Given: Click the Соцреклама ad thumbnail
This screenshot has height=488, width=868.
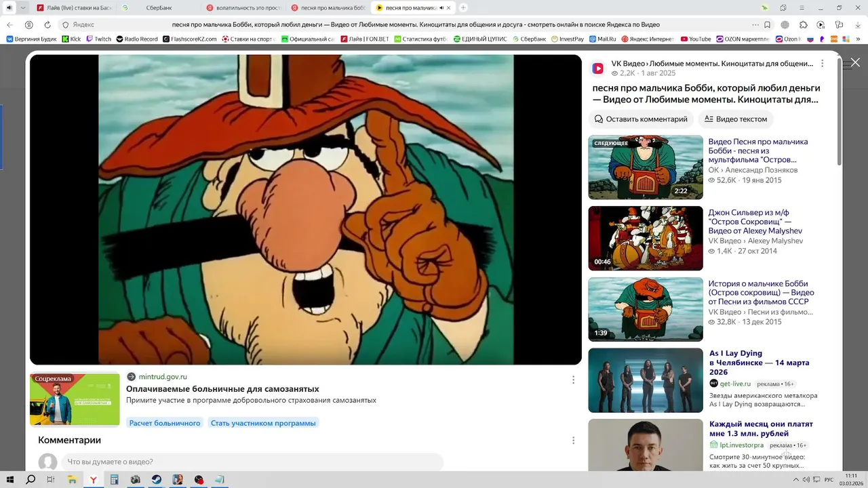Looking at the screenshot, I should tap(75, 399).
